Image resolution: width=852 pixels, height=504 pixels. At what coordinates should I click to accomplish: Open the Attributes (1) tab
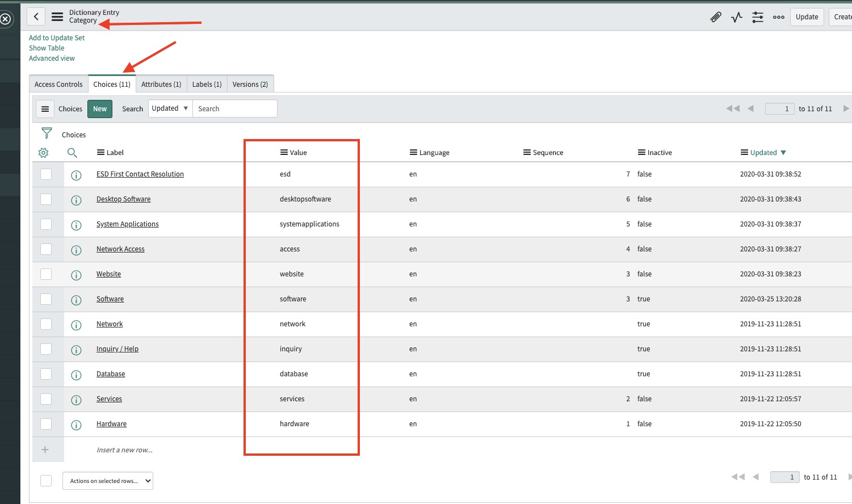click(x=161, y=84)
